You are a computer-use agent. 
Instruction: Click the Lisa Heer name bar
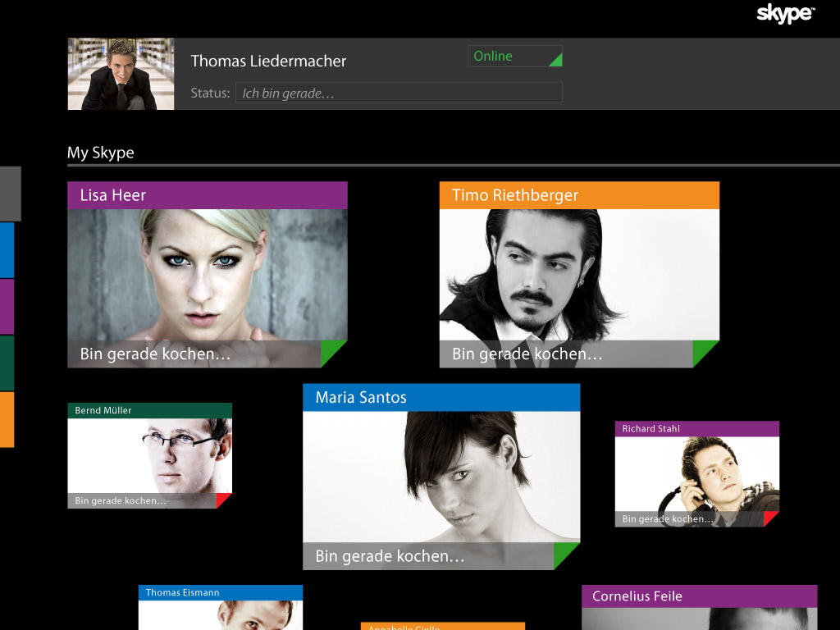[x=208, y=195]
